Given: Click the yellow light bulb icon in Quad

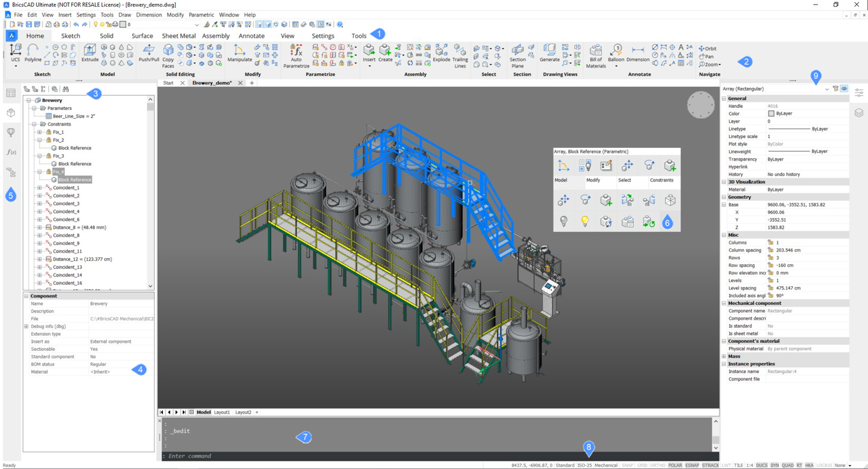Looking at the screenshot, I should [585, 221].
